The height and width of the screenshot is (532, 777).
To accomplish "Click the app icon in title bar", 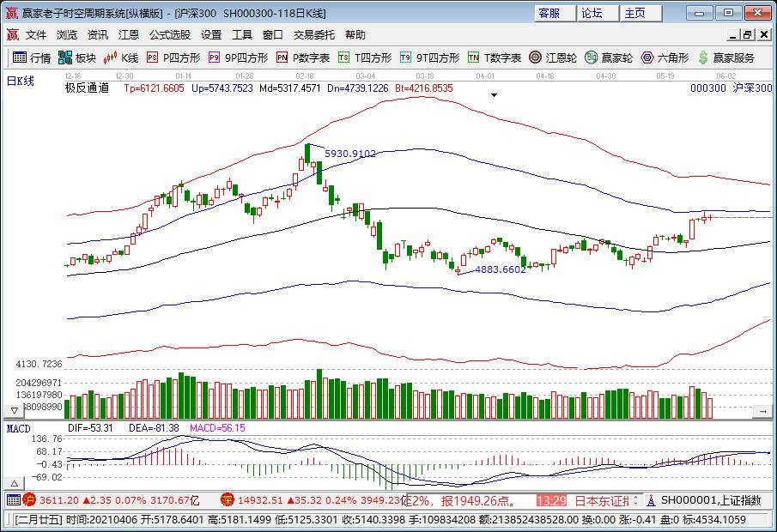I will point(12,13).
